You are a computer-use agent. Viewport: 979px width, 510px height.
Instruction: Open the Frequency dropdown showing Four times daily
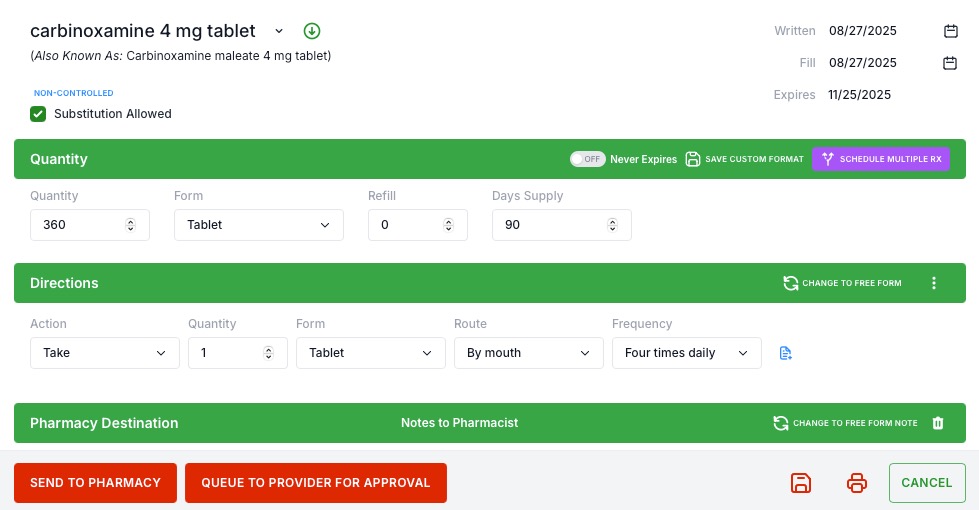pos(686,353)
